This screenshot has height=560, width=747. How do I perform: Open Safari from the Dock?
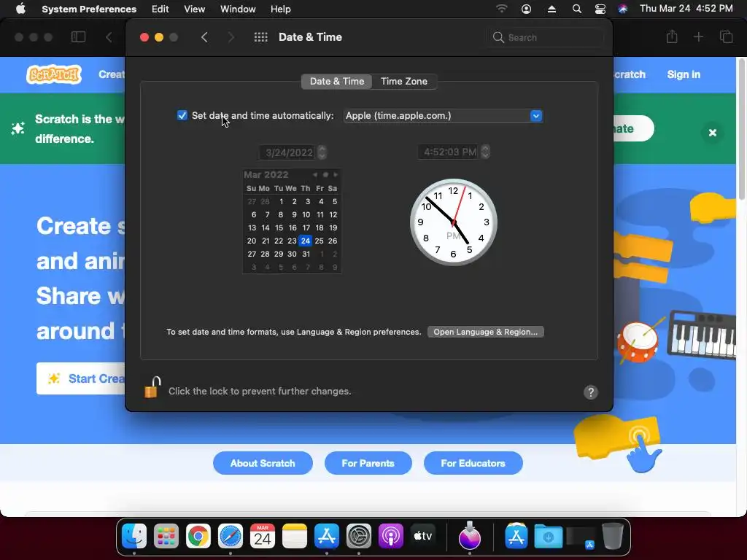pyautogui.click(x=230, y=537)
